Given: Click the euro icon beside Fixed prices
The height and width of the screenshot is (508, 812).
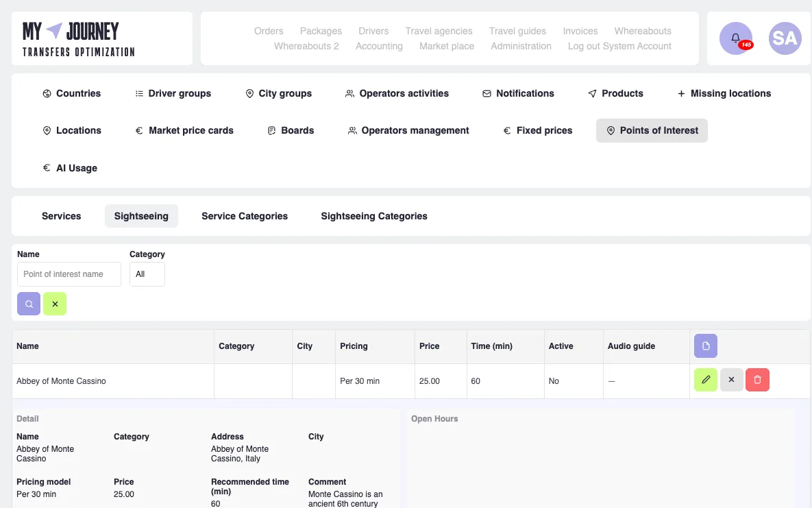Looking at the screenshot, I should pos(507,131).
